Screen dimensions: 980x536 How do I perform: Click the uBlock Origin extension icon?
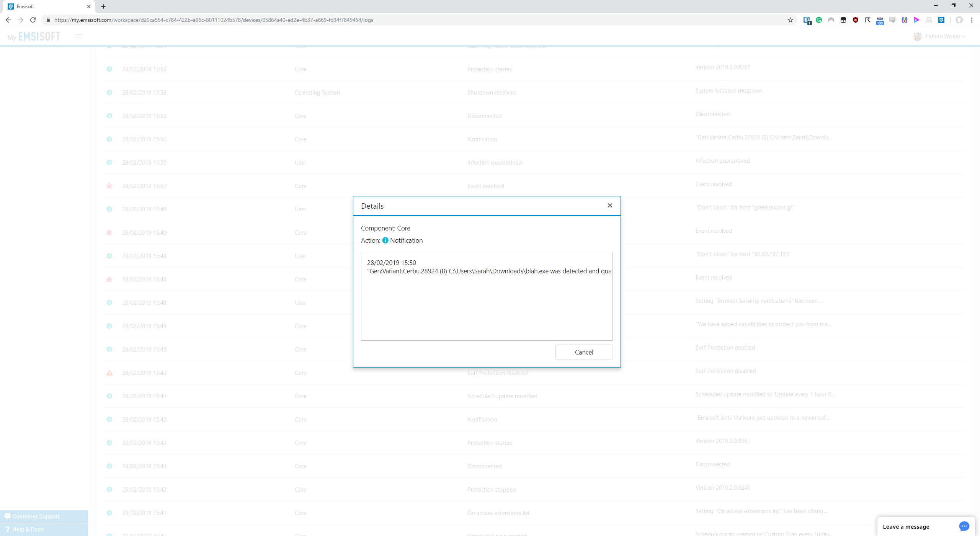tap(855, 20)
